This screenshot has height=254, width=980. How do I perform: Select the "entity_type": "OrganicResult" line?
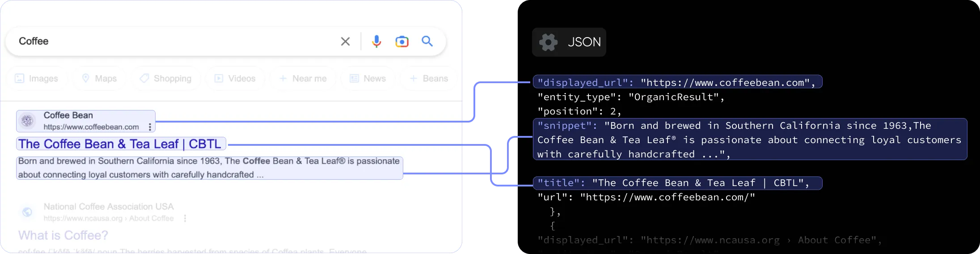pyautogui.click(x=631, y=97)
